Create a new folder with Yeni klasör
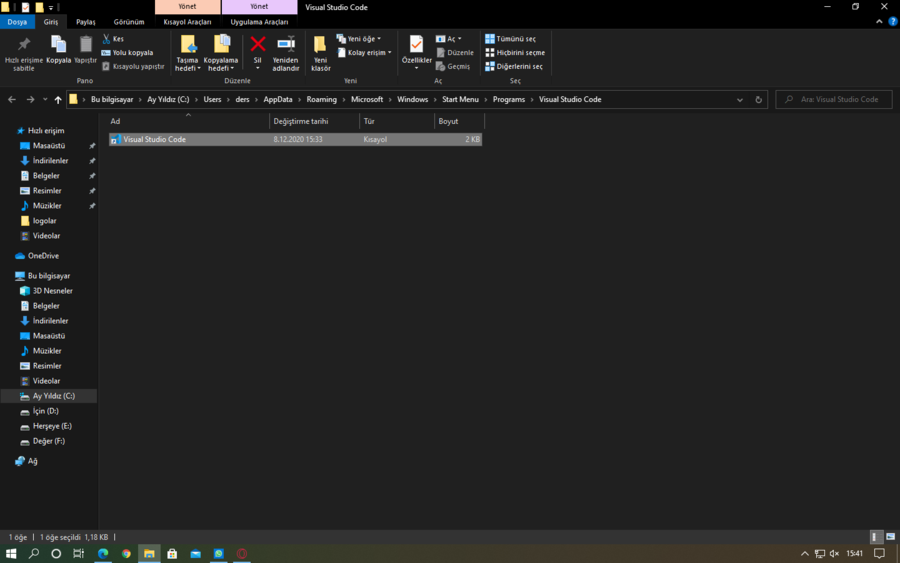The width and height of the screenshot is (900, 563). 320,53
